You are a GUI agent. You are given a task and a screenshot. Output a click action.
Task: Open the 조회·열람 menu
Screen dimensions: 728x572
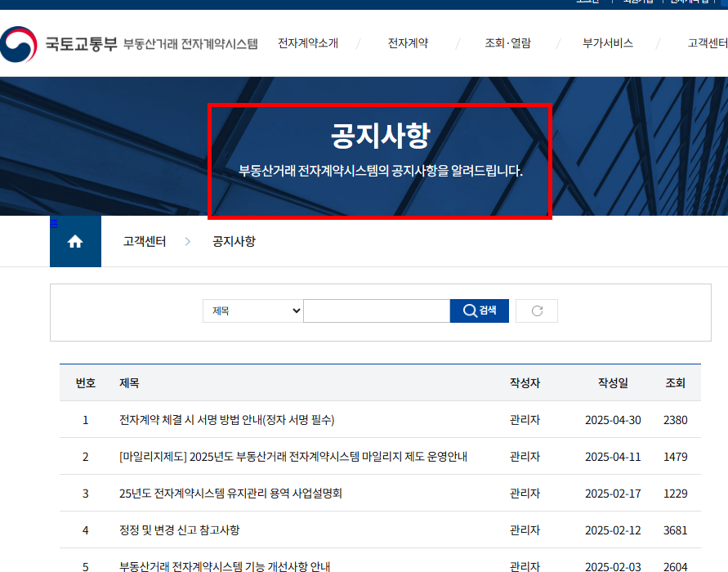pos(507,42)
